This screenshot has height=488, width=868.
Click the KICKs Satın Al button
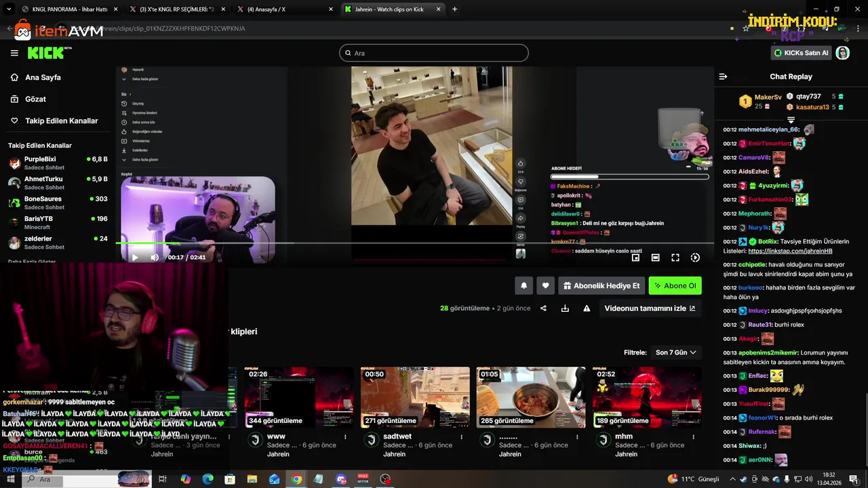[x=801, y=53]
